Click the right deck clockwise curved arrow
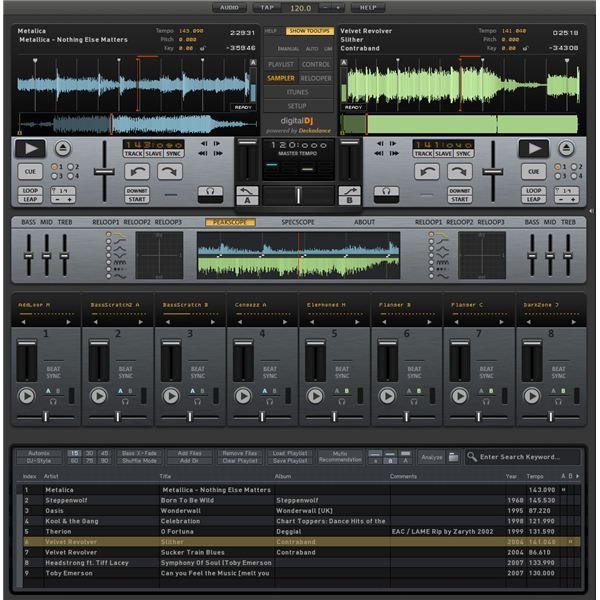 click(460, 172)
